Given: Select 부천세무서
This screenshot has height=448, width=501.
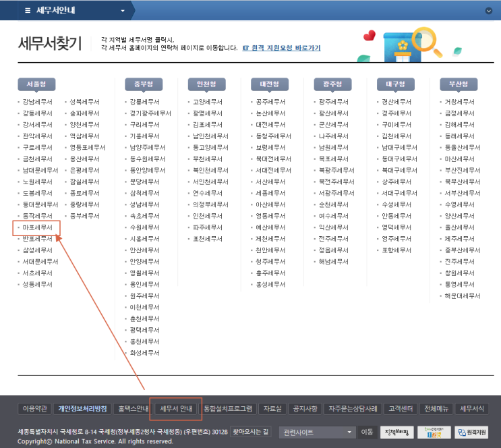Looking at the screenshot, I should pyautogui.click(x=208, y=159).
